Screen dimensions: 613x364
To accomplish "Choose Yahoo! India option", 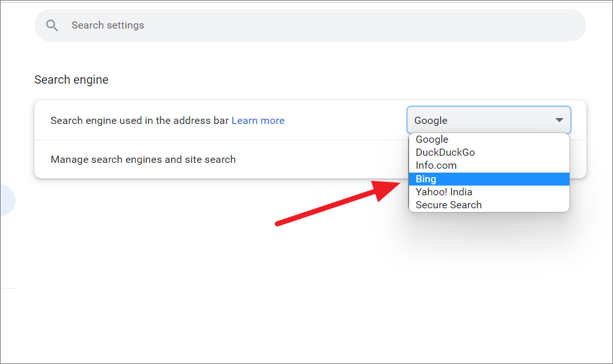I will point(489,192).
